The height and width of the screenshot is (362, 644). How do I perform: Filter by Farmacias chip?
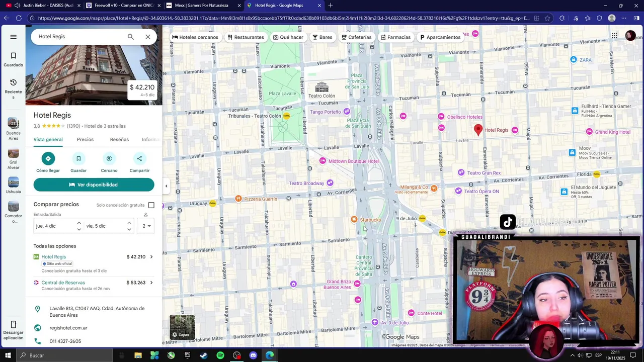tap(395, 37)
